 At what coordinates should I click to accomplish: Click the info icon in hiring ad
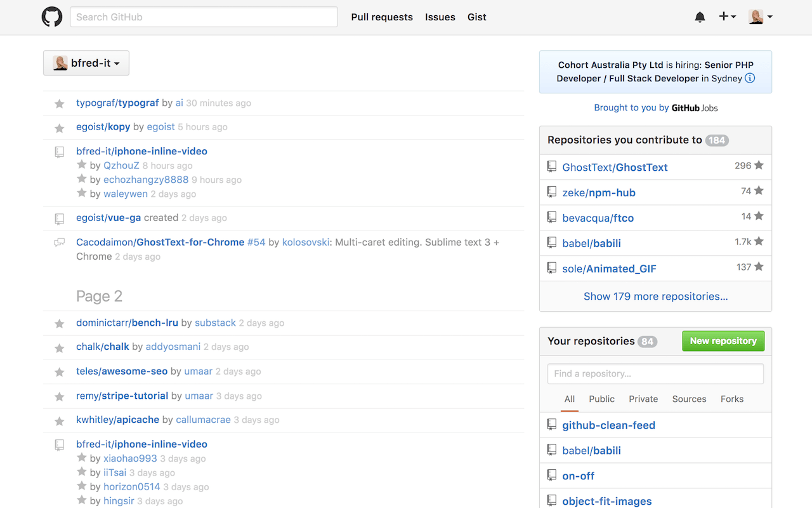pyautogui.click(x=750, y=78)
